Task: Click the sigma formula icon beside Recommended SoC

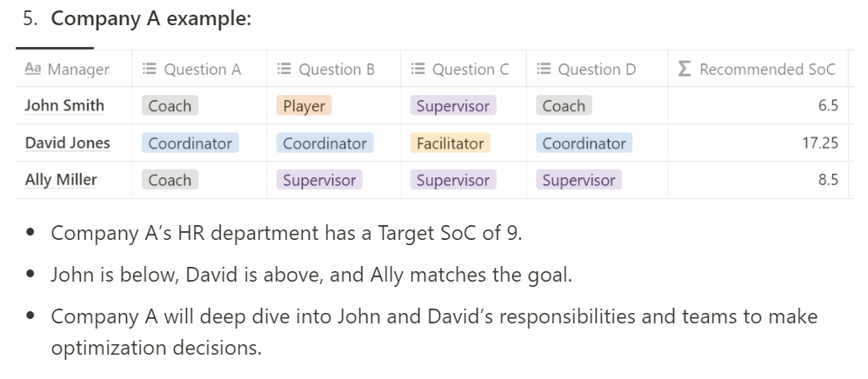Action: coord(684,69)
